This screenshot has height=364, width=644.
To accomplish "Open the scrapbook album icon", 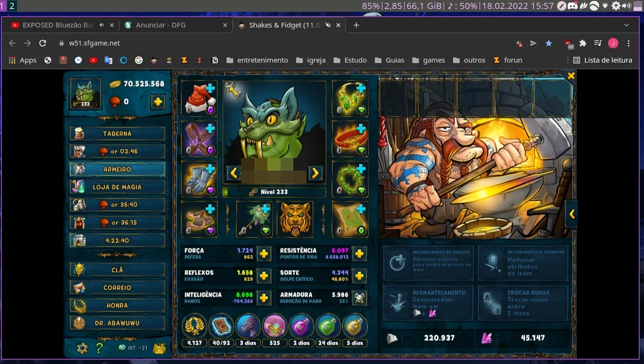I will point(221,326).
